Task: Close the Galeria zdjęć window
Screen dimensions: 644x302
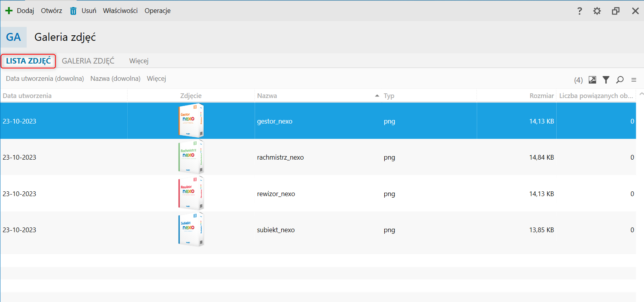Action: pos(635,11)
